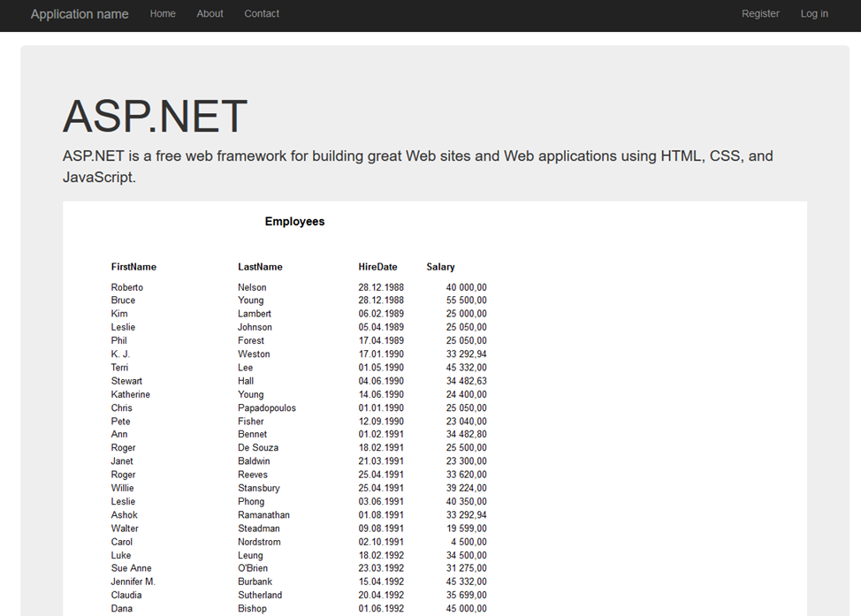
Task: Click first name Roberto
Action: (x=126, y=287)
